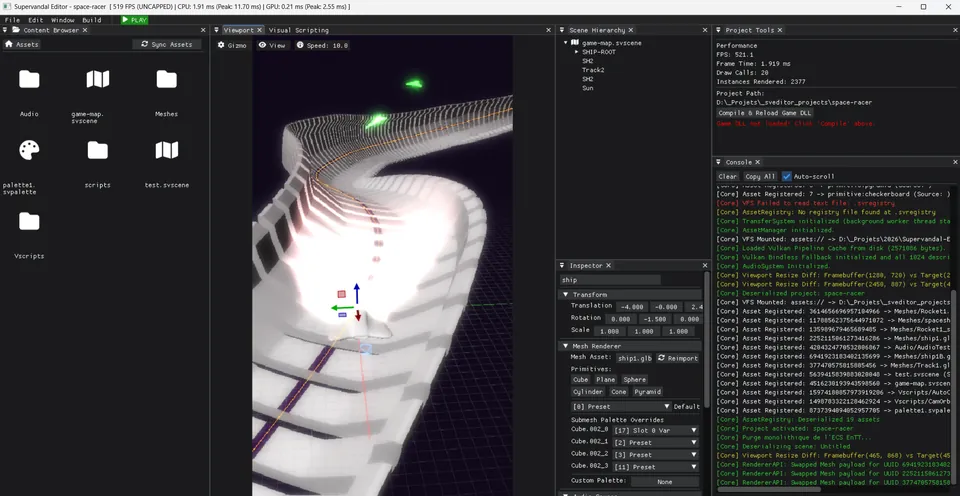Click the Sync Assets refresh button
Screen dimensions: 960x496
coord(167,44)
